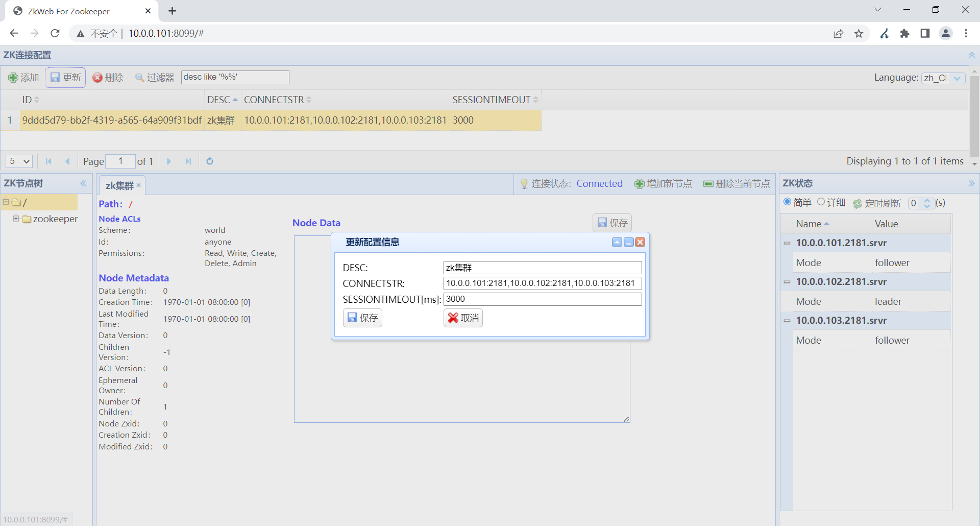Select the root / node in tree

point(24,203)
